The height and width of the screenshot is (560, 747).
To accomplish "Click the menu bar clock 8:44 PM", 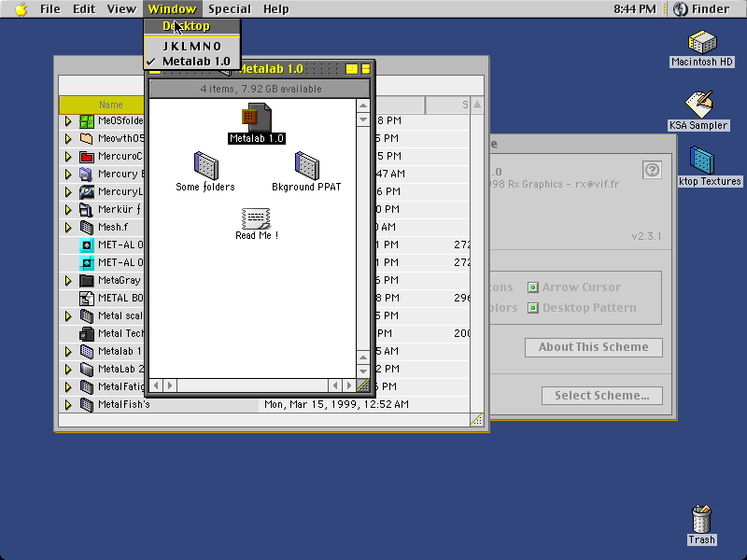I will pos(635,9).
